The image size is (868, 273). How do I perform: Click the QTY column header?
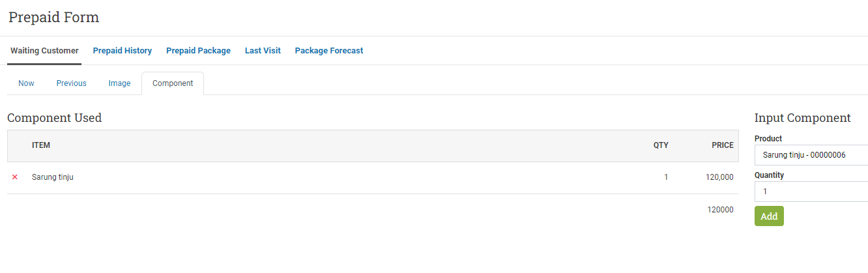tap(661, 145)
